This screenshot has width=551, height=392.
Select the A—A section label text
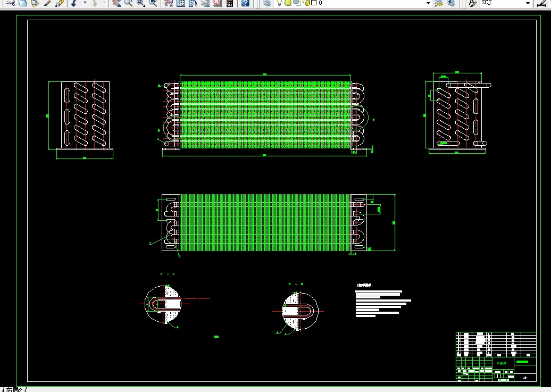(x=168, y=274)
